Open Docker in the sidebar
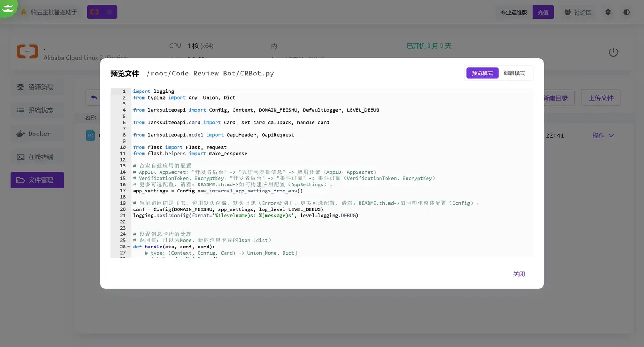Image resolution: width=644 pixels, height=347 pixels. pos(37,134)
